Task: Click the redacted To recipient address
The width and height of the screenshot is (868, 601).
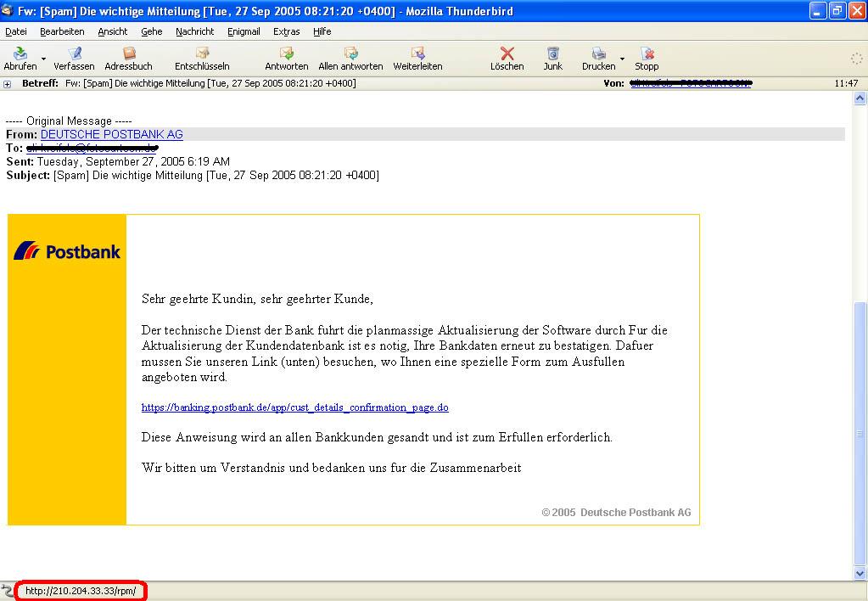Action: coord(92,148)
